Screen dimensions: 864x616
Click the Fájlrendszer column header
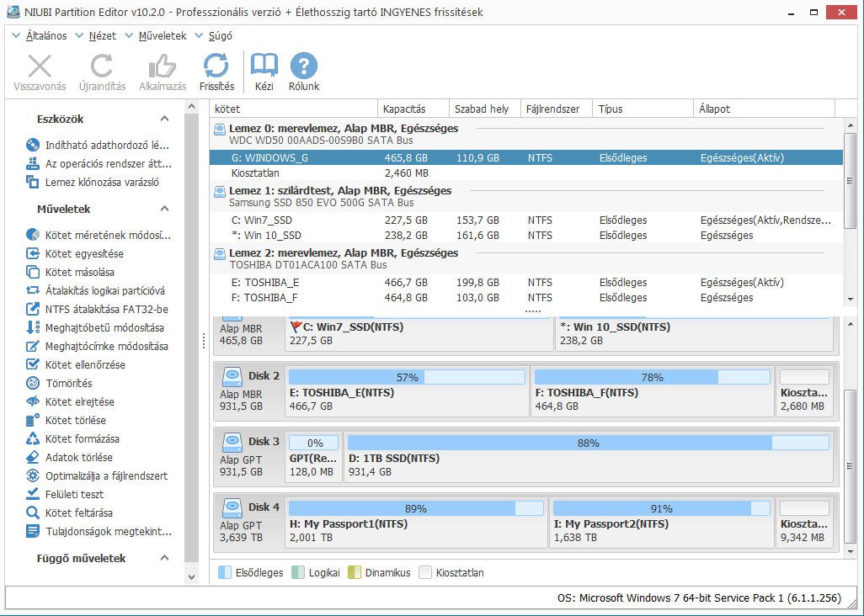tap(552, 109)
